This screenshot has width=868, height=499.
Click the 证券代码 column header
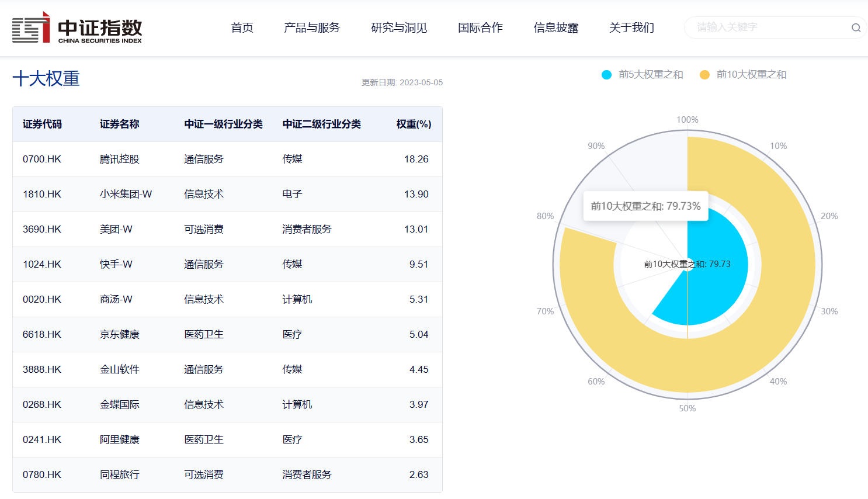pos(42,124)
